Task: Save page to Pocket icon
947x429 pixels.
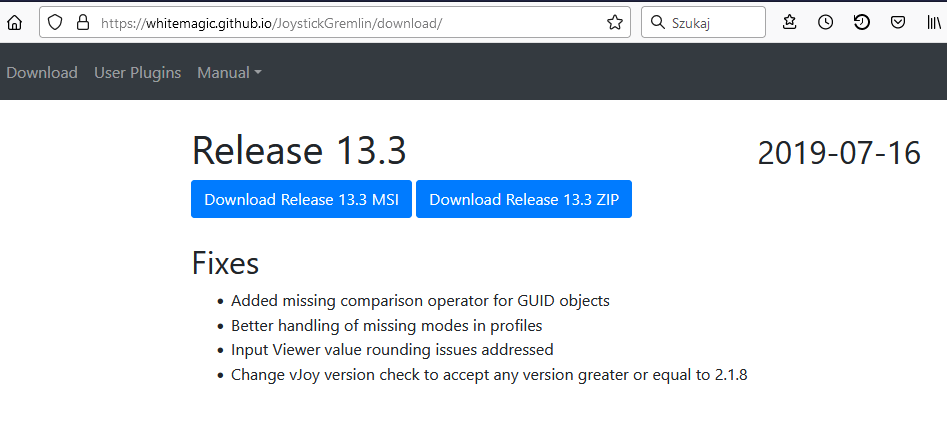Action: [898, 22]
